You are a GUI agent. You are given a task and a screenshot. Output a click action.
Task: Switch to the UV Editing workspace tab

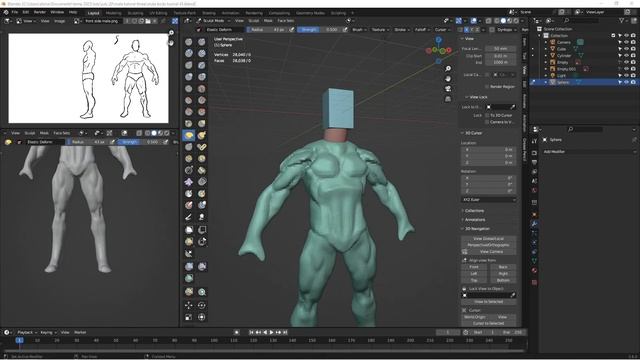158,13
